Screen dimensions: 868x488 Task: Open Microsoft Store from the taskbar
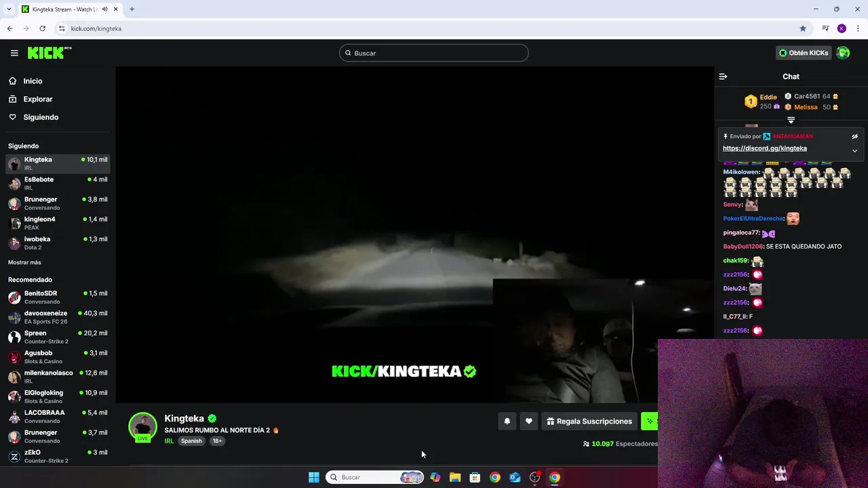[x=475, y=477]
